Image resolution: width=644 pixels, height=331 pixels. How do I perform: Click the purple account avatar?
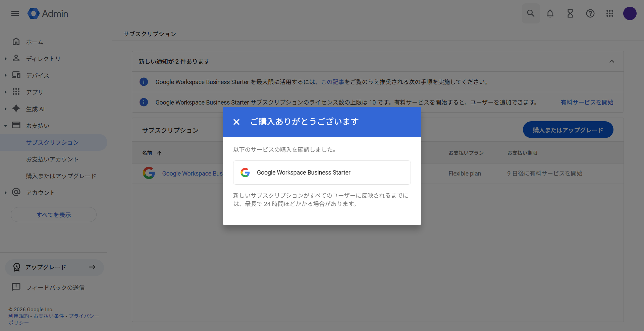(630, 13)
